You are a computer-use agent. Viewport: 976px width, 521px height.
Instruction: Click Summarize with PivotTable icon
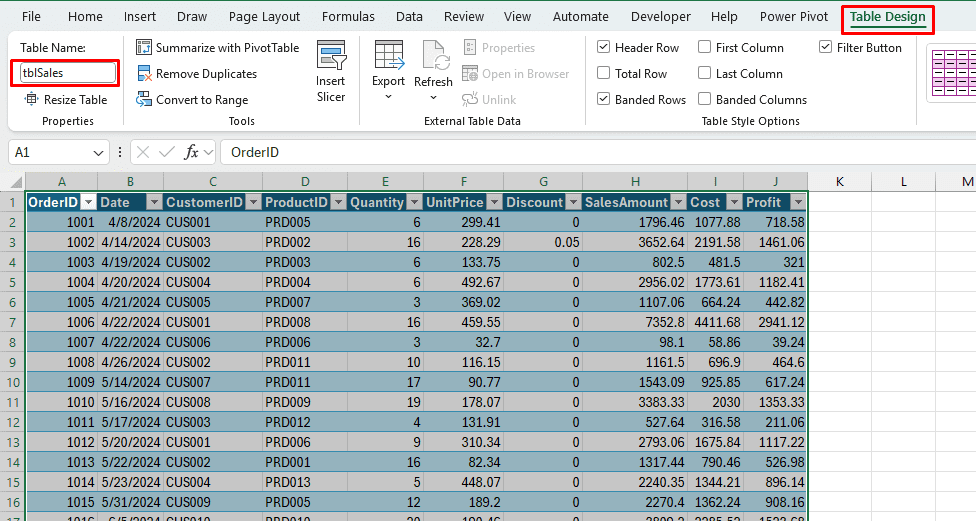(x=144, y=48)
